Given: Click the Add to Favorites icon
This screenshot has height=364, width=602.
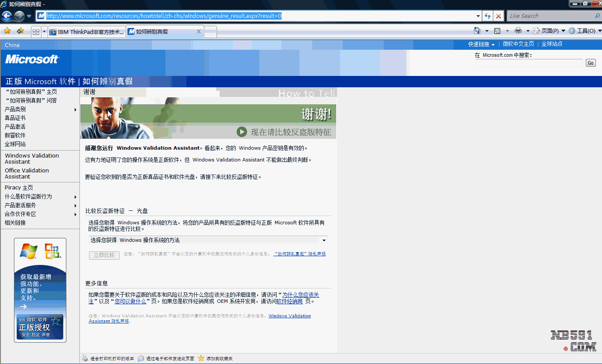Looking at the screenshot, I should (20, 31).
